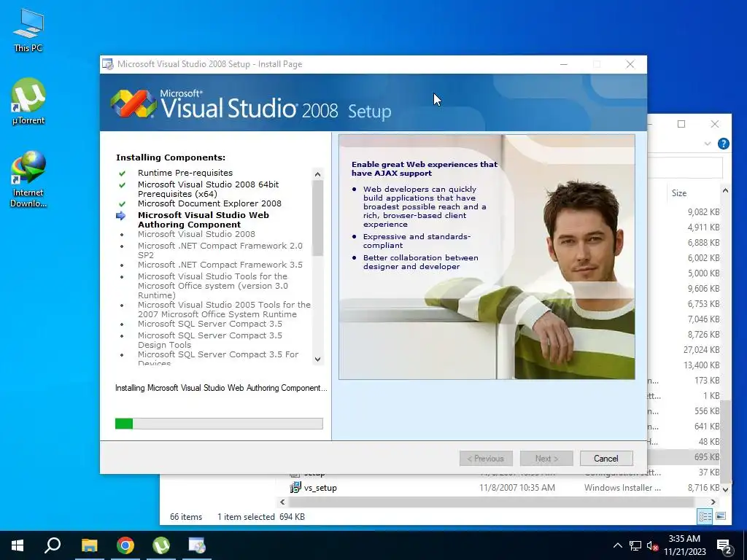Click the blue arrow beside Web Authoring Component
Viewport: 747px width, 560px height.
pos(120,216)
